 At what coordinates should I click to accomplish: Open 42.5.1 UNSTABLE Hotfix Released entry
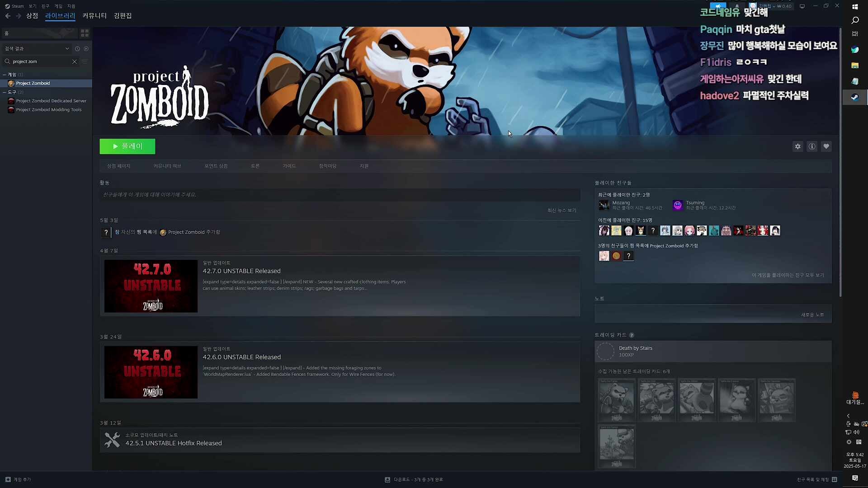340,440
